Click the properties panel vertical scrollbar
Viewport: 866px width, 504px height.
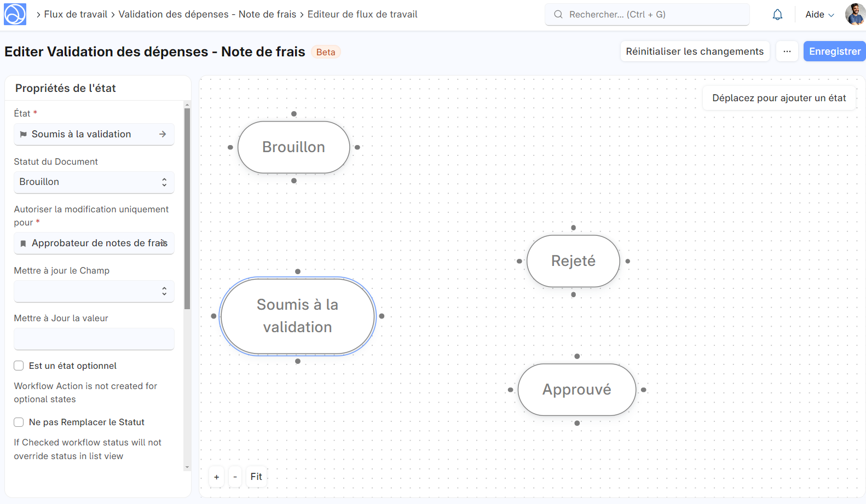coord(187,208)
